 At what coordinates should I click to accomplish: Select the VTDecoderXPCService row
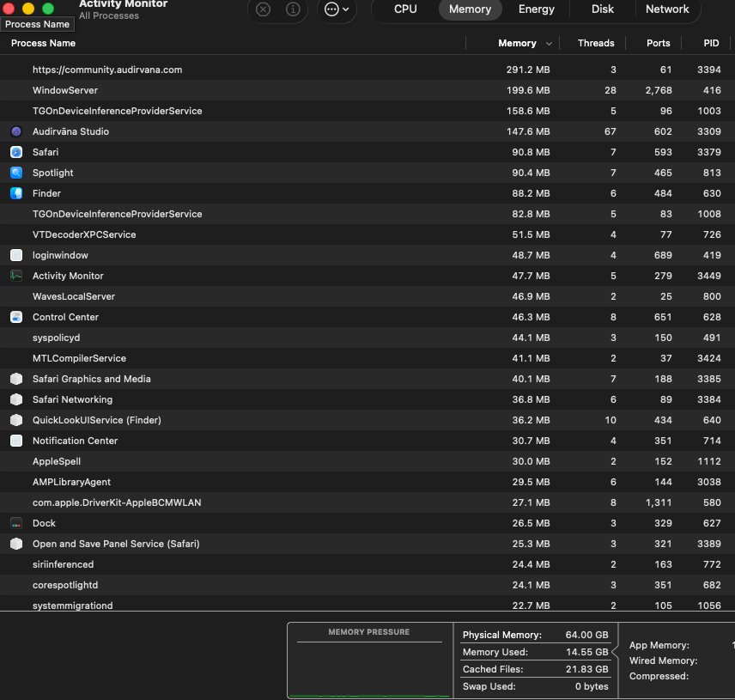[x=367, y=234]
